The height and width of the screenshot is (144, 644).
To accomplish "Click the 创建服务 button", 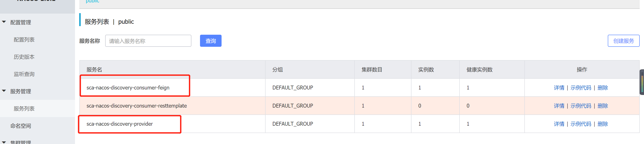I will coord(624,41).
